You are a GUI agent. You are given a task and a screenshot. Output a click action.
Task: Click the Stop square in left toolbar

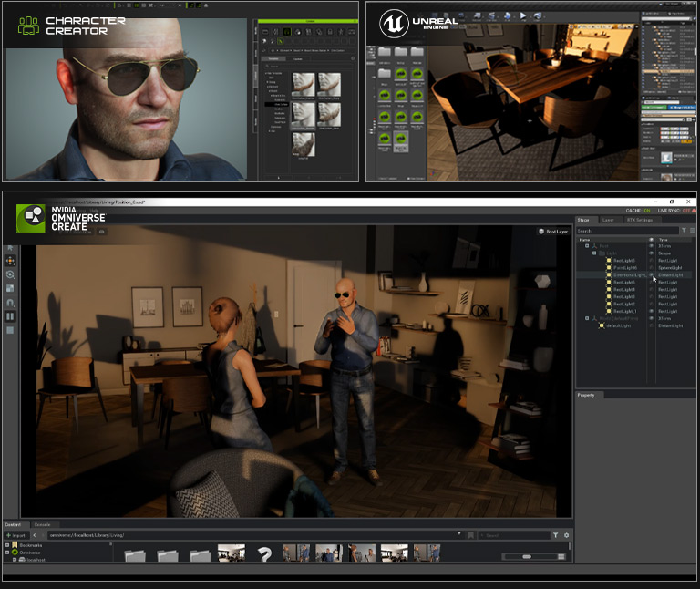10,330
